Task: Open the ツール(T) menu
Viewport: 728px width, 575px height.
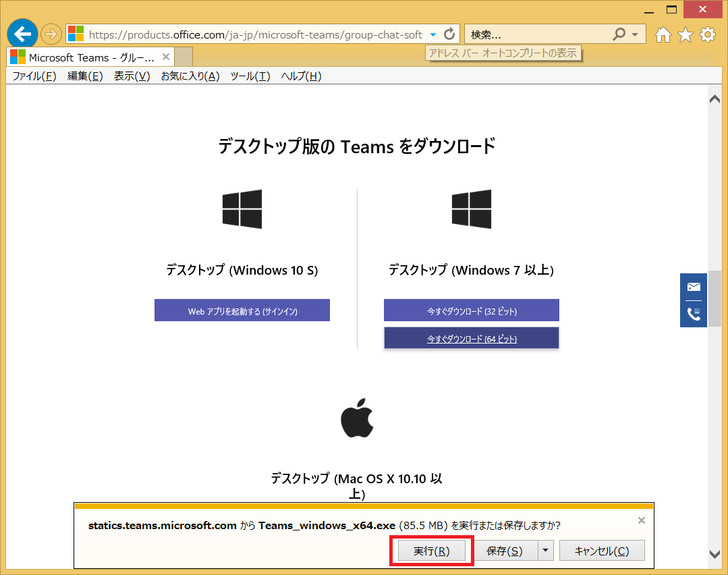Action: 250,76
